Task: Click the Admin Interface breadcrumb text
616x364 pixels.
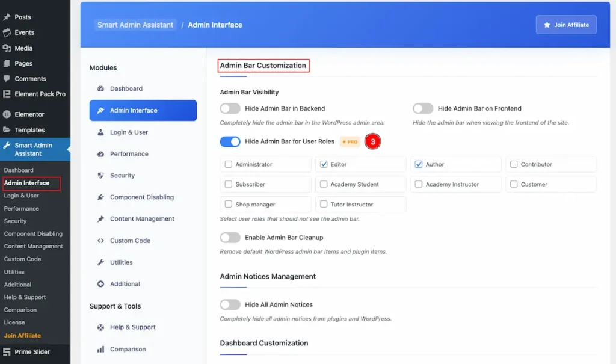Action: tap(215, 25)
